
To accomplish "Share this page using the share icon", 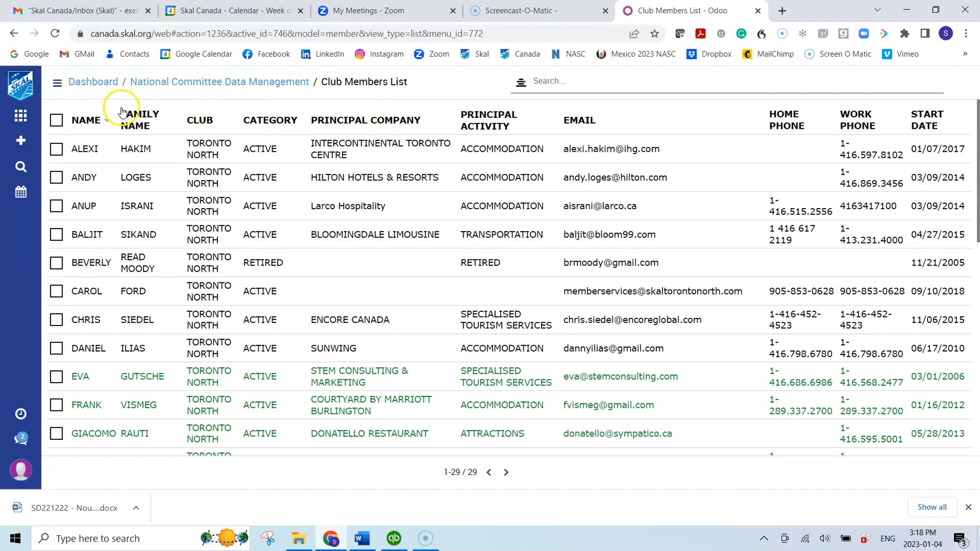I will tap(634, 34).
